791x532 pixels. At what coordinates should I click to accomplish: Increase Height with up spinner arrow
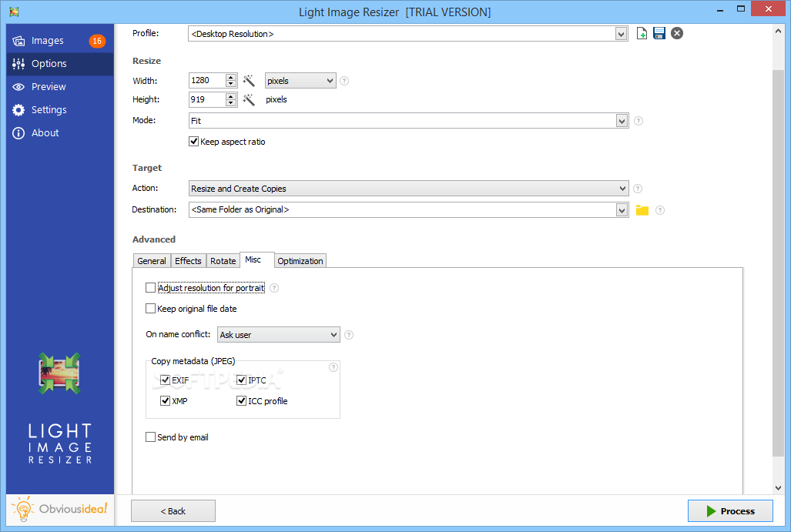pyautogui.click(x=231, y=95)
